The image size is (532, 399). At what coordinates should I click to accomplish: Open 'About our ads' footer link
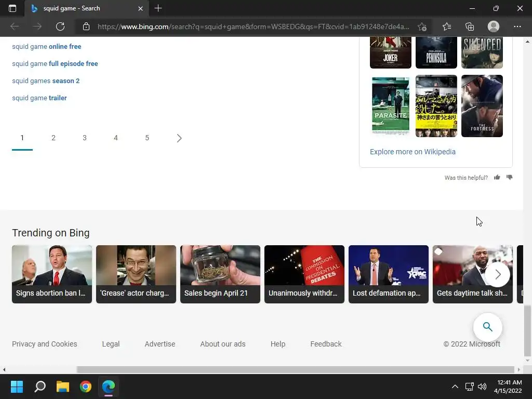pyautogui.click(x=222, y=344)
